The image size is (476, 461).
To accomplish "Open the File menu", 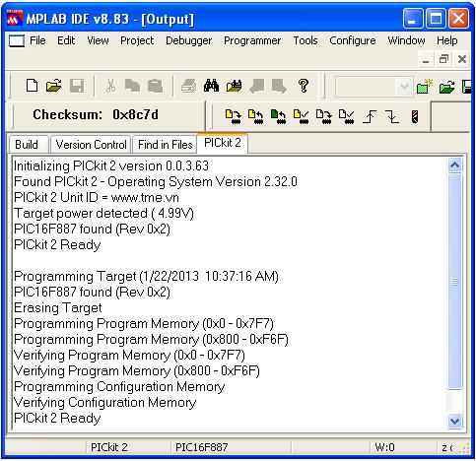I will pos(37,40).
